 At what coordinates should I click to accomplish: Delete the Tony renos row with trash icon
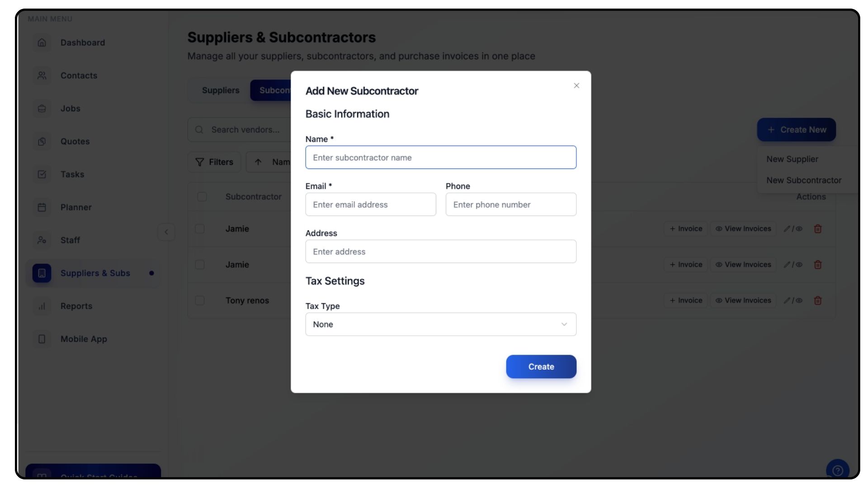818,300
